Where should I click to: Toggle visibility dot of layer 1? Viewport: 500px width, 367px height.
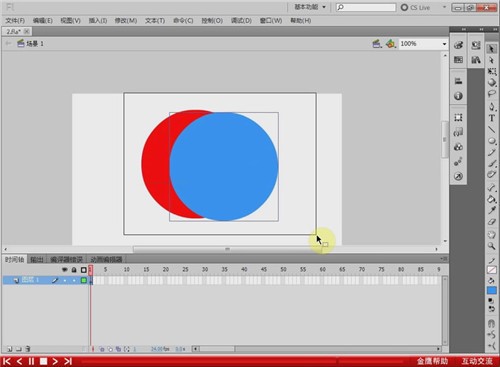[x=65, y=280]
